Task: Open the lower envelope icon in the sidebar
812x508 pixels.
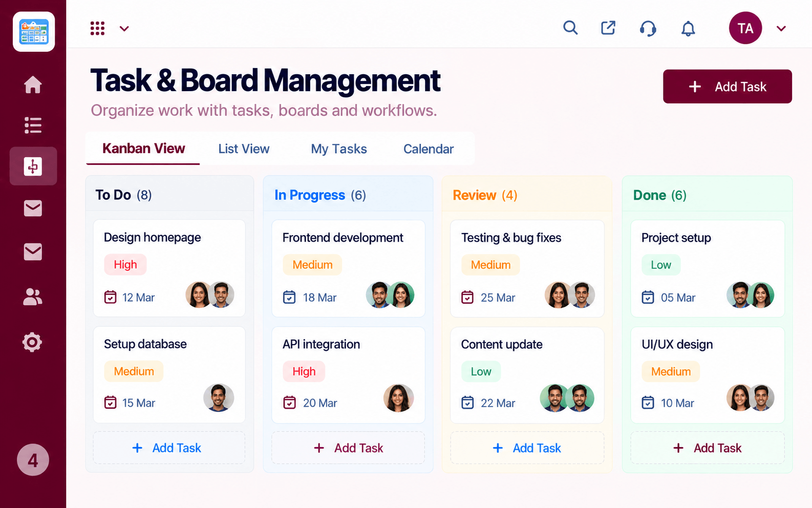Action: [x=33, y=252]
